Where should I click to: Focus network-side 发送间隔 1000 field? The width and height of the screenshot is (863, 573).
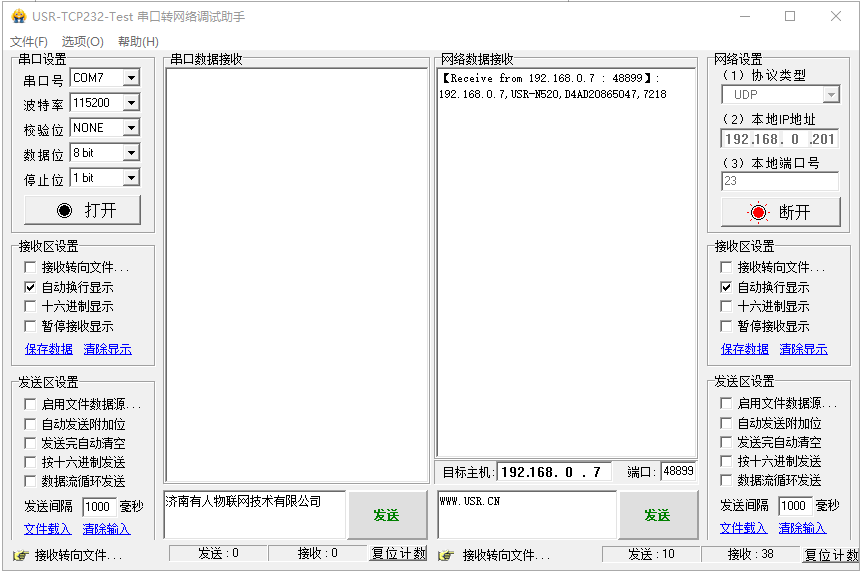(x=795, y=505)
